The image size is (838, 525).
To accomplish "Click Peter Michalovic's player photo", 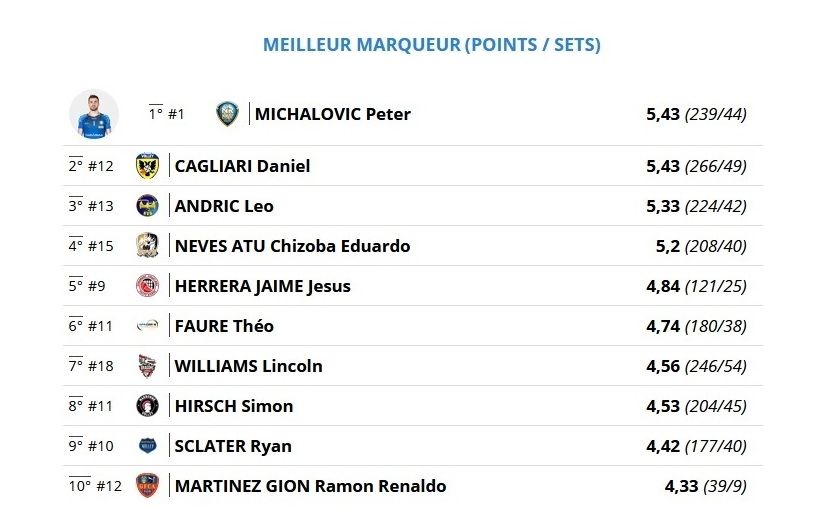I will 94,114.
